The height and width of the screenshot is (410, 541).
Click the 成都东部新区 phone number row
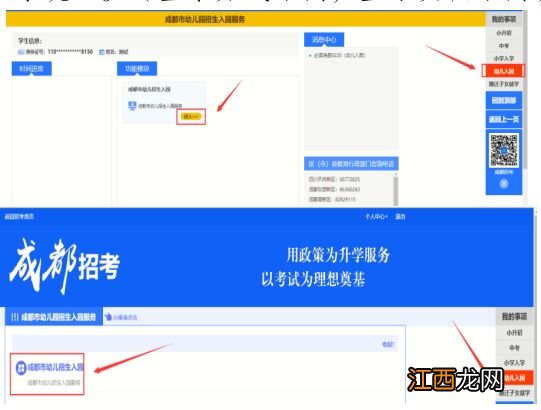334,189
